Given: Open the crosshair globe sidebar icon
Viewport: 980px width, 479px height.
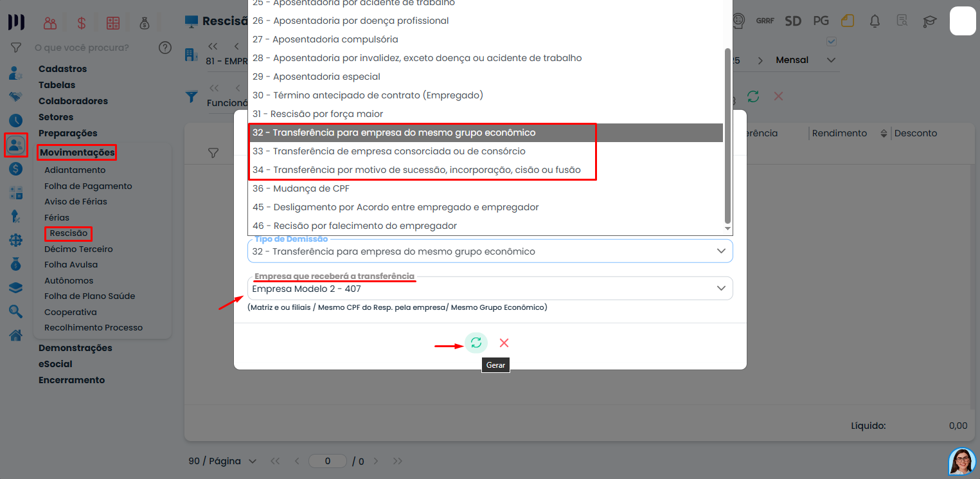Looking at the screenshot, I should pos(15,240).
